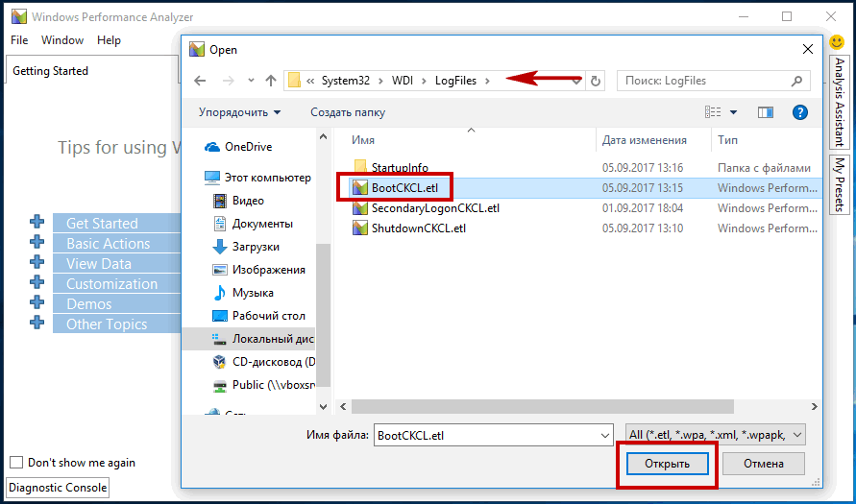Open the file name history dropdown
The image size is (856, 504).
(x=605, y=435)
